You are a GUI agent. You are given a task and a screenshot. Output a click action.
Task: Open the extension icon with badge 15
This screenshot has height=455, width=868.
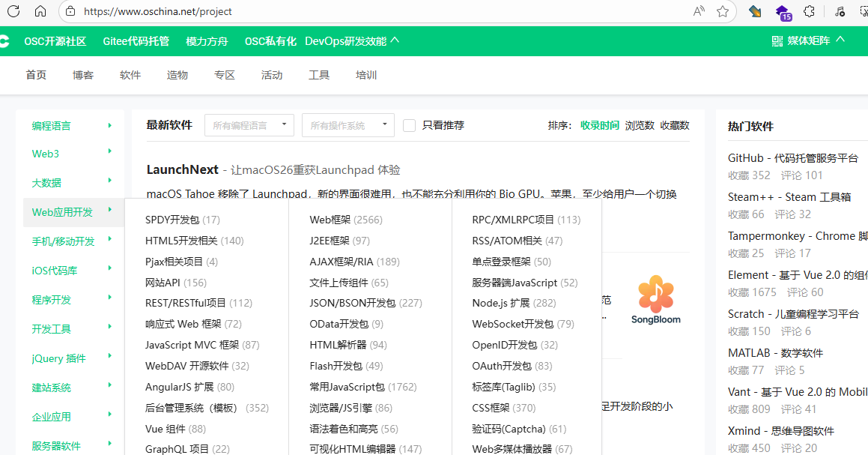point(783,12)
